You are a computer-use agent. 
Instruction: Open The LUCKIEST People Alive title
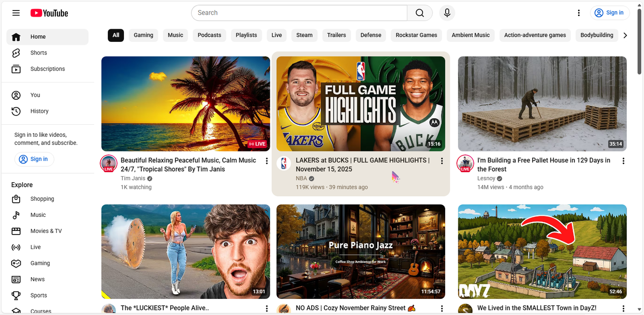[165, 308]
